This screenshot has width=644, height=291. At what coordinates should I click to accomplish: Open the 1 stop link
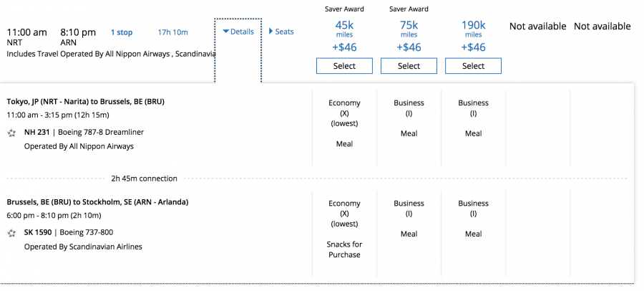pyautogui.click(x=122, y=32)
